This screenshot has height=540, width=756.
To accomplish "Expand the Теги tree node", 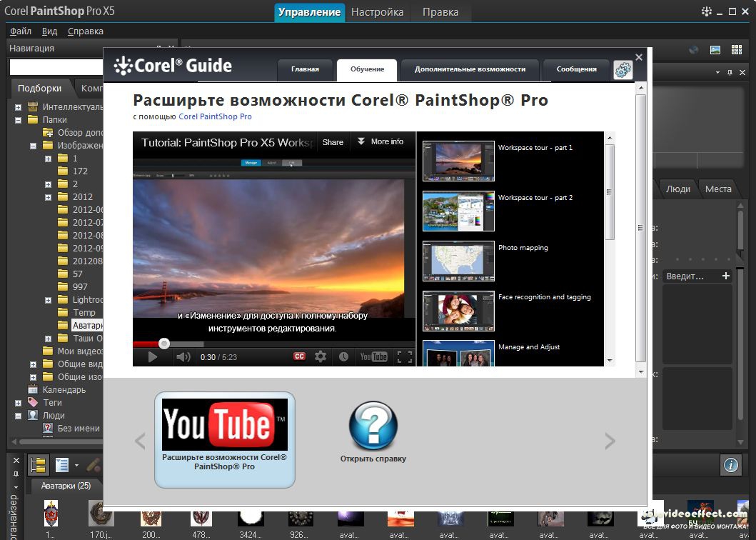I will pyautogui.click(x=18, y=403).
